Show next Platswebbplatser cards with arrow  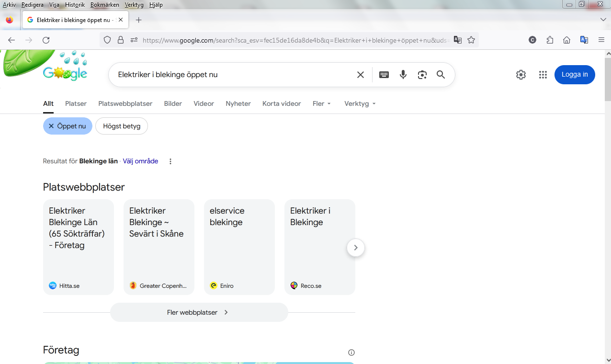355,248
